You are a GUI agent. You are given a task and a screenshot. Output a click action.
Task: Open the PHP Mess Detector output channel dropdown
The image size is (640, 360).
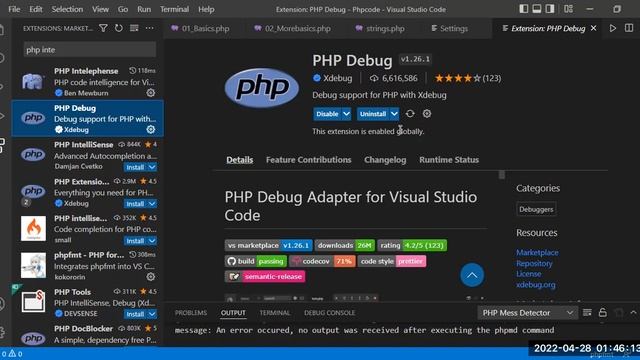(x=528, y=313)
